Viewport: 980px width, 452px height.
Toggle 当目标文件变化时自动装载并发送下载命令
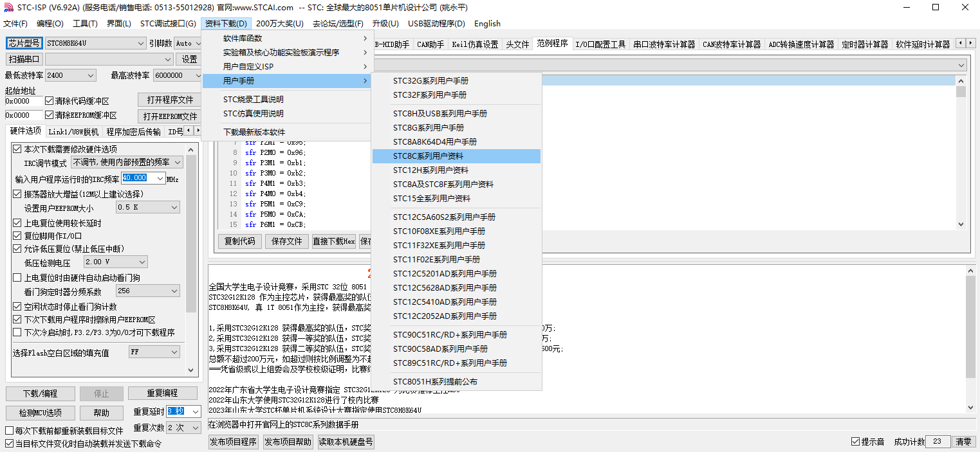click(10, 444)
